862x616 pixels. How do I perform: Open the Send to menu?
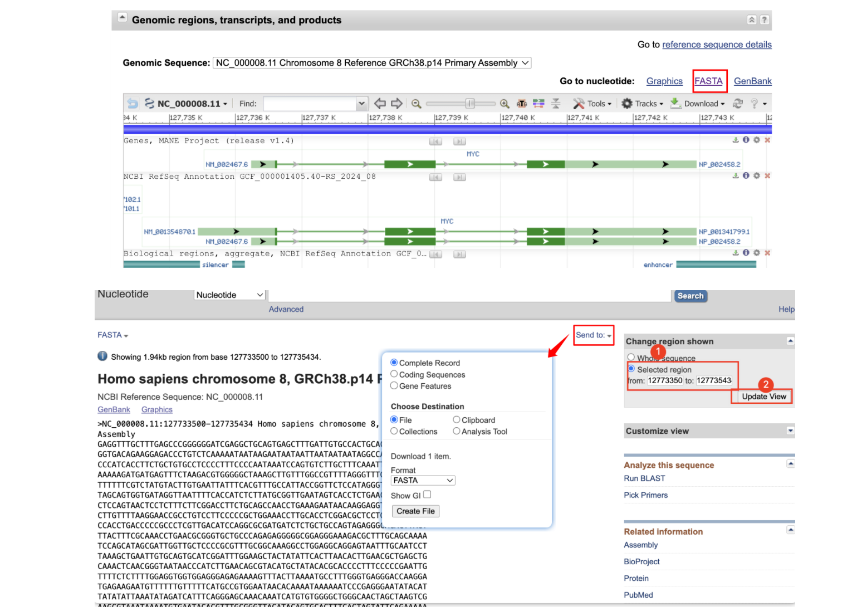(x=593, y=335)
